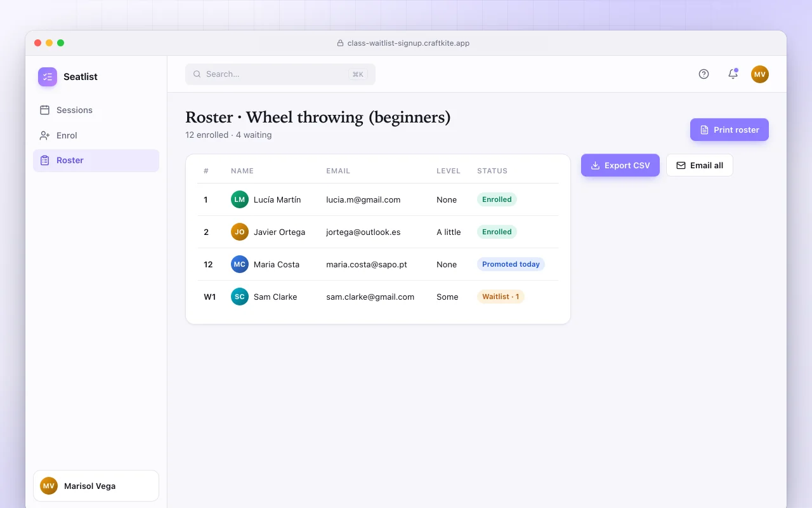Select the name Javier Ortega
The width and height of the screenshot is (812, 508).
click(x=279, y=232)
